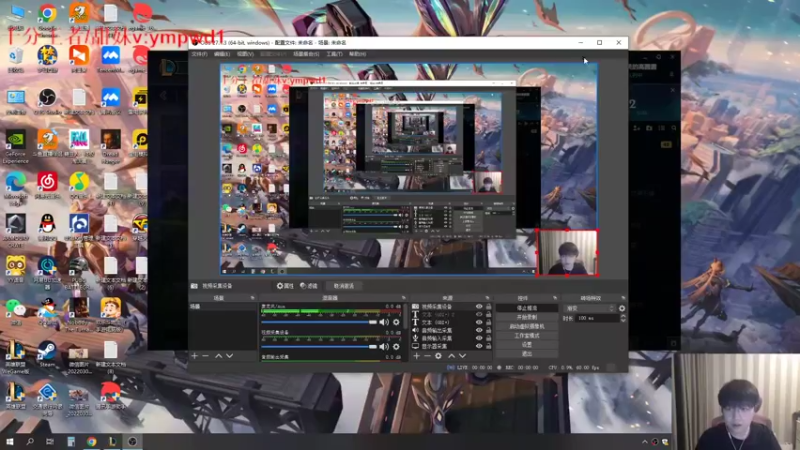Open 设置 settings button in controls
This screenshot has width=800, height=450.
(x=527, y=345)
